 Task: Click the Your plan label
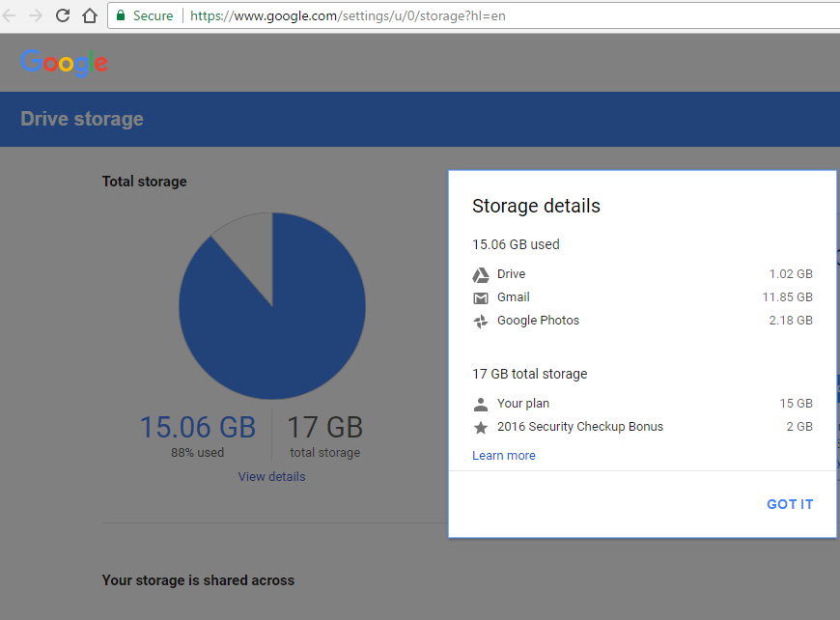(523, 403)
